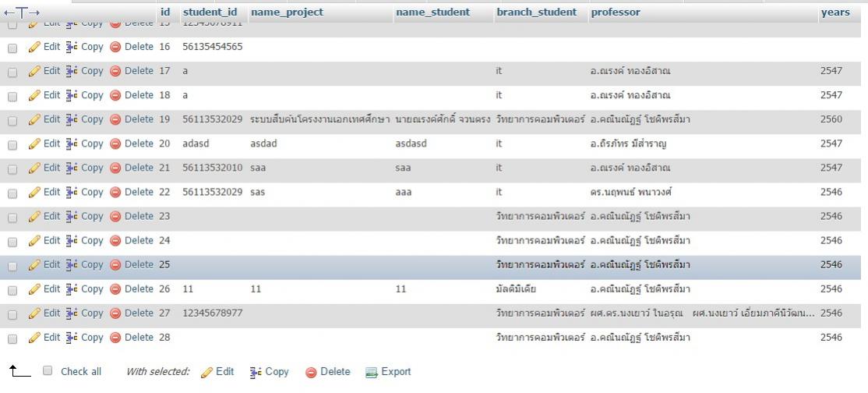Tick the checkbox for row id 16

(x=12, y=48)
